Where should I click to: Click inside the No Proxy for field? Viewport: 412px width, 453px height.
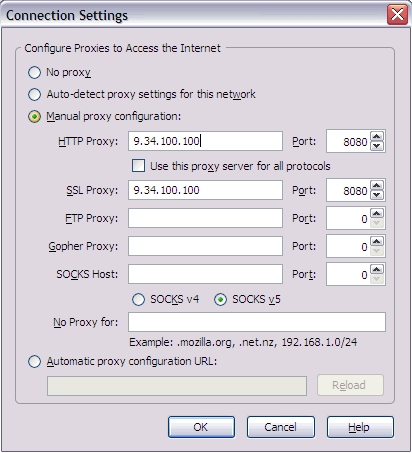coord(257,322)
